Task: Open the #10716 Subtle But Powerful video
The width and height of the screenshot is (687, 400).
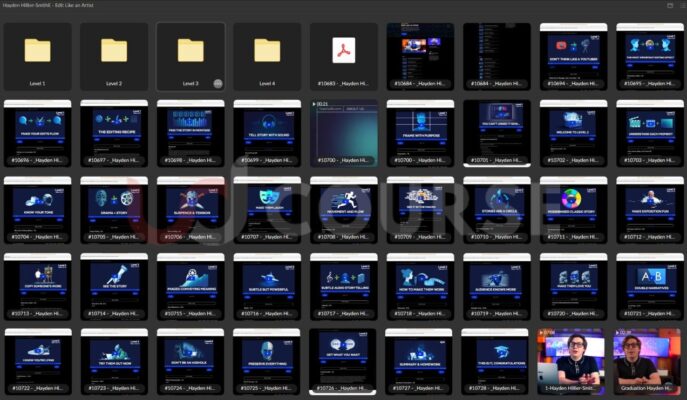Action: pos(266,282)
